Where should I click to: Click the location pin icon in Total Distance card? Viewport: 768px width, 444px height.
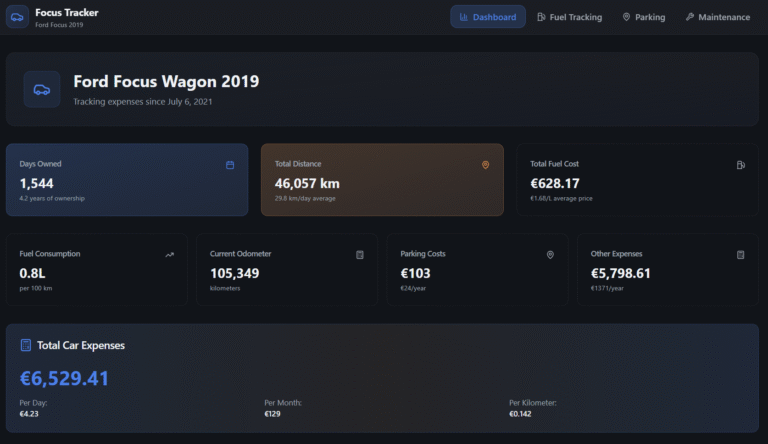click(x=485, y=165)
